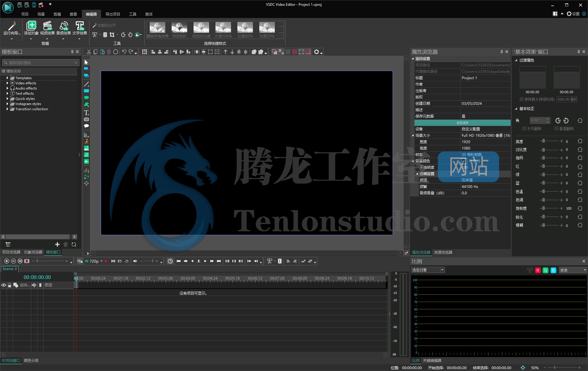Open the Audio Effects ribbon icon

point(63,26)
